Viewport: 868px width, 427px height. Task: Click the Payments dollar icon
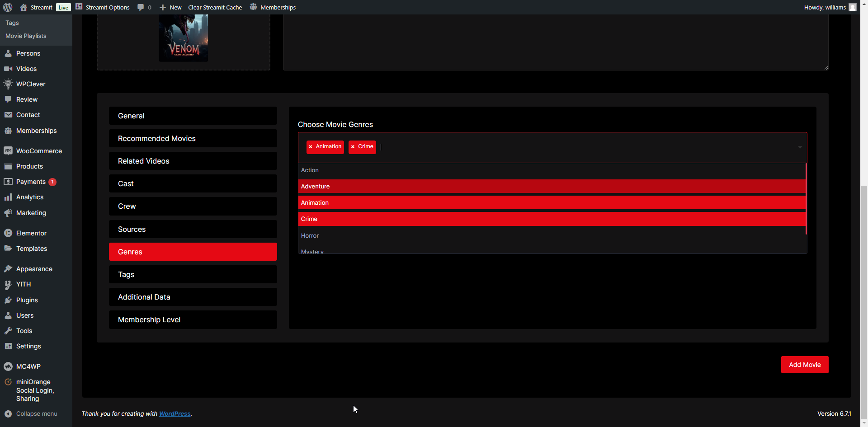coord(8,182)
